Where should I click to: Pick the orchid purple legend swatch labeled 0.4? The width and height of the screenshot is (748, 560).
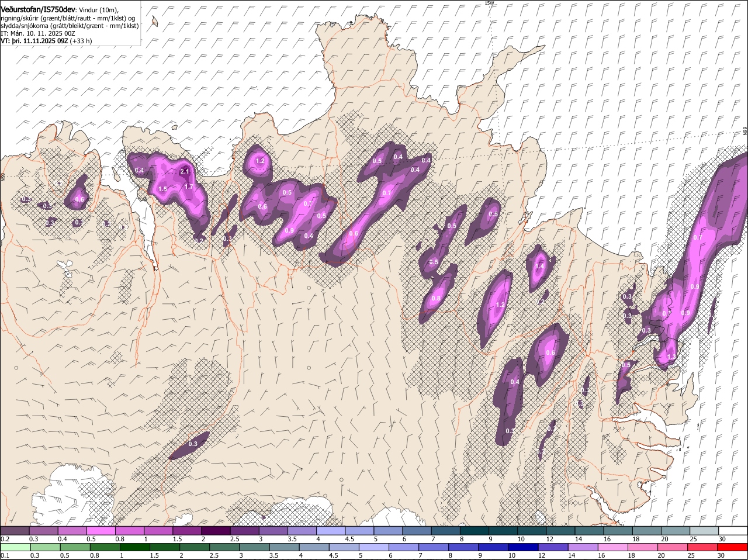click(72, 530)
